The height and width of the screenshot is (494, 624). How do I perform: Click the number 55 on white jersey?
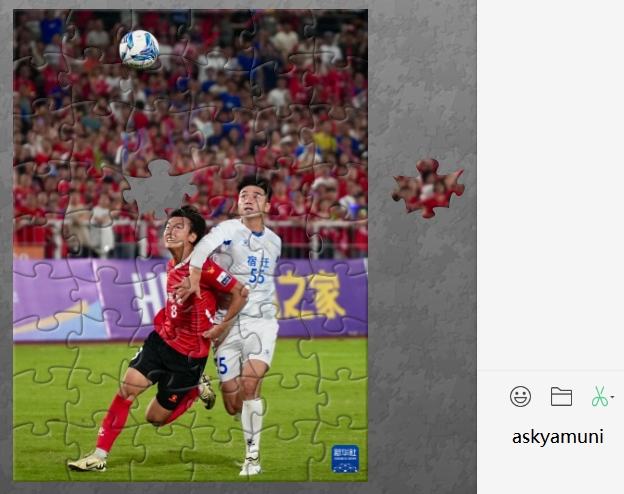[x=257, y=276]
